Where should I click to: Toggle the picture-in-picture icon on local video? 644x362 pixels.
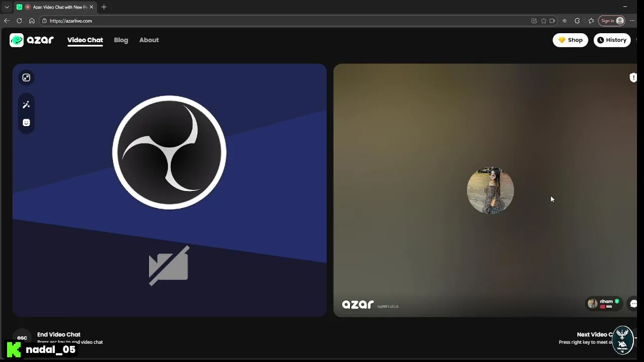(x=26, y=77)
